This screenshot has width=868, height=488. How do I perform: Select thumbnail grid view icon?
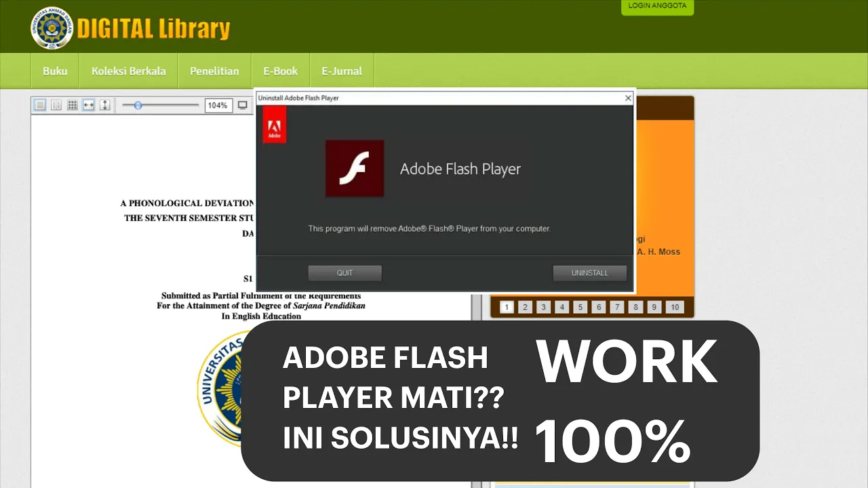click(x=73, y=105)
